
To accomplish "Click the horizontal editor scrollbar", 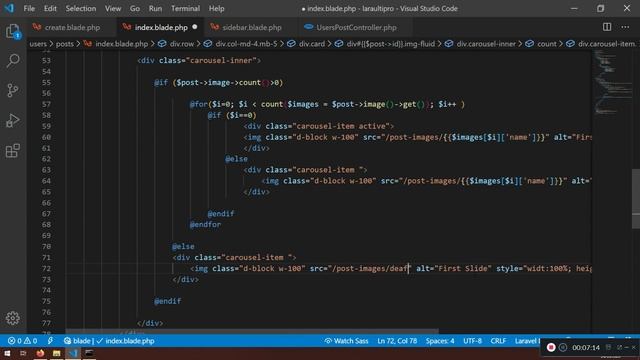I will pyautogui.click(x=252, y=331).
